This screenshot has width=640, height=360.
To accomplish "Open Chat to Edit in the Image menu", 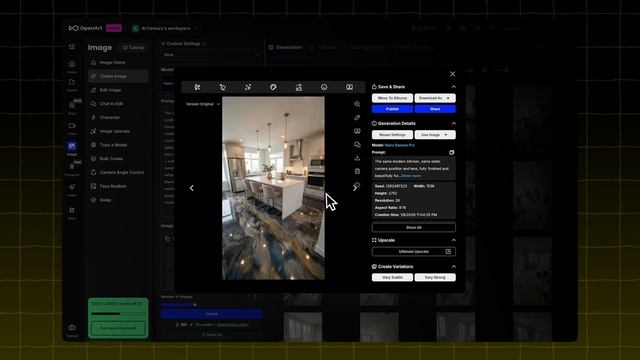I will click(x=118, y=104).
